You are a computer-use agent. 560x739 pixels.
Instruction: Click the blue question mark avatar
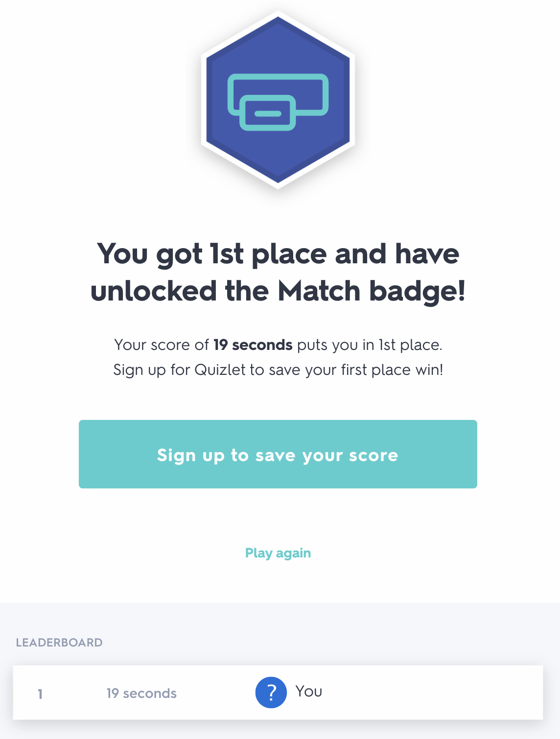[271, 692]
